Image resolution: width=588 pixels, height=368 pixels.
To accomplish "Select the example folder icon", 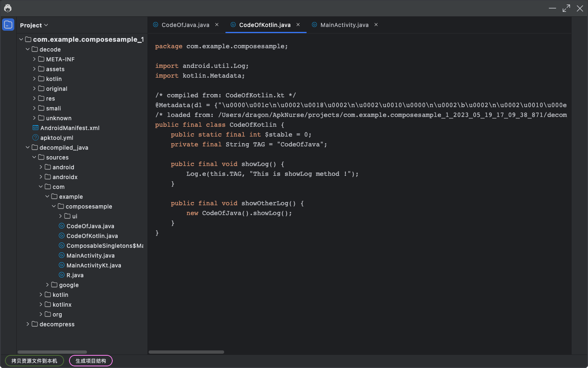I will 54,196.
